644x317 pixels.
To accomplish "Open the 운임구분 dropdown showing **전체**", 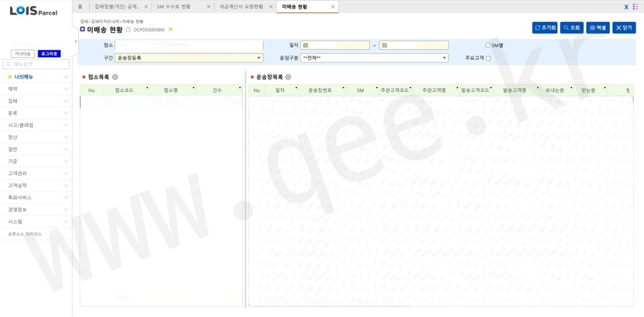I will (374, 58).
